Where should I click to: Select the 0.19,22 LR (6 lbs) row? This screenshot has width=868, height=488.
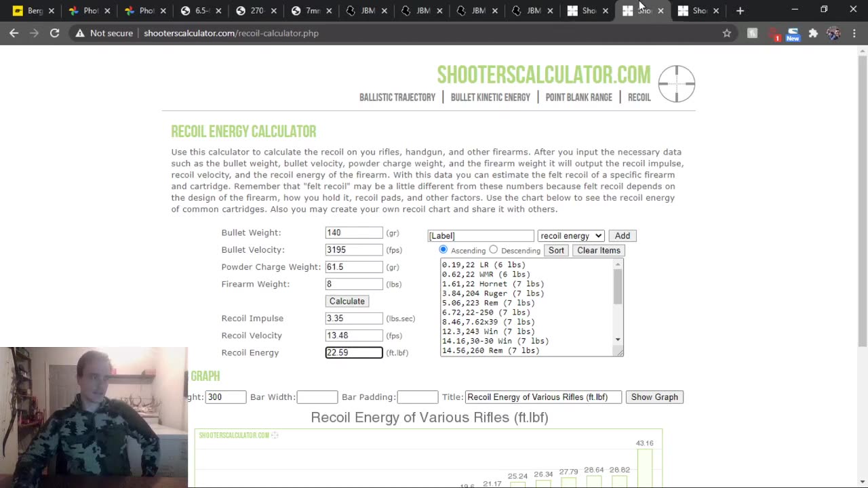point(484,265)
